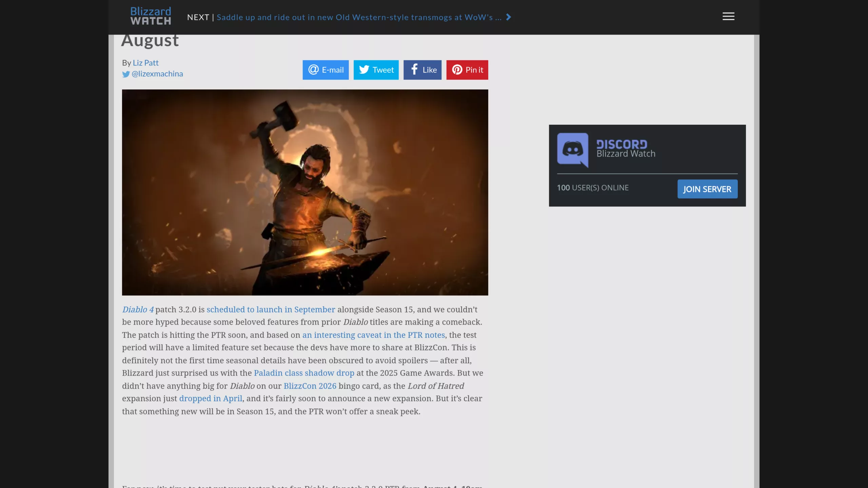Image resolution: width=868 pixels, height=488 pixels.
Task: Click the Discord logo icon
Action: (573, 150)
